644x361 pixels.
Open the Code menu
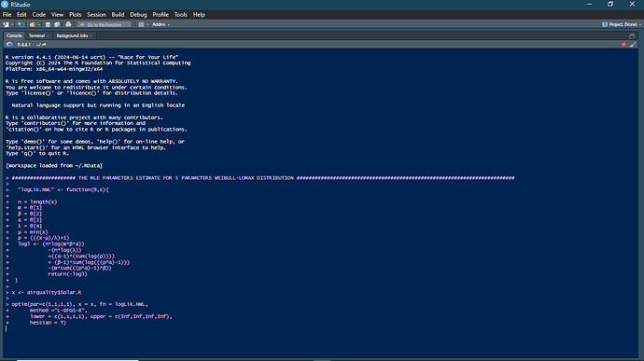39,15
